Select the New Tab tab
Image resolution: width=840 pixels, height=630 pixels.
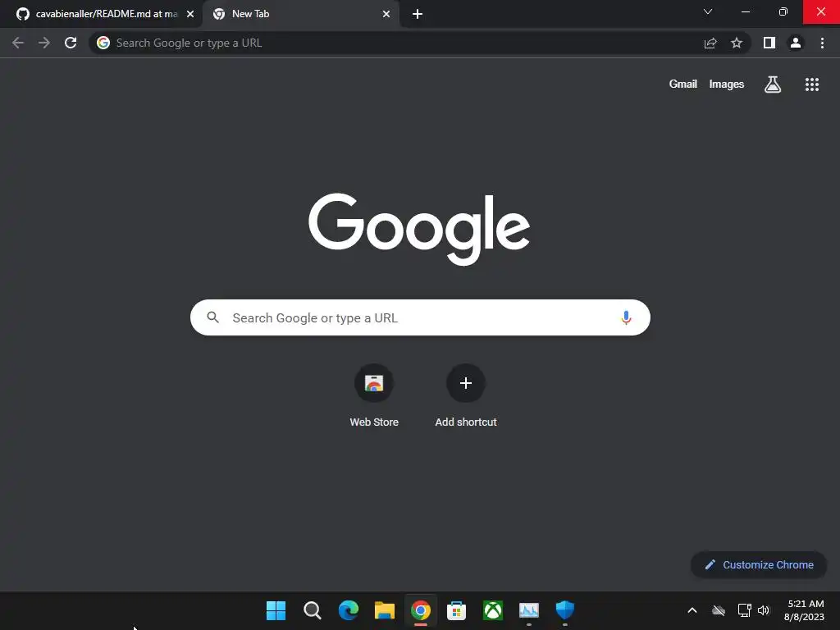pyautogui.click(x=301, y=14)
